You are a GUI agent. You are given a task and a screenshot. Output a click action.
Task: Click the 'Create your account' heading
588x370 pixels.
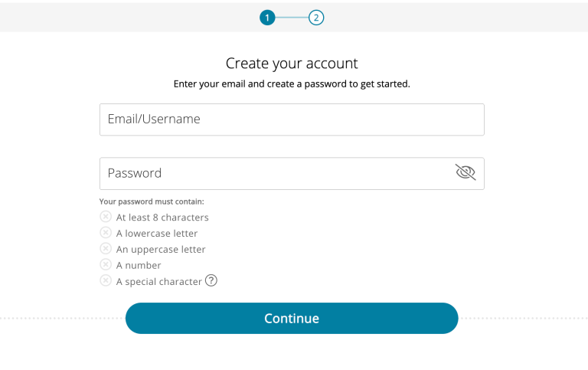click(x=292, y=63)
